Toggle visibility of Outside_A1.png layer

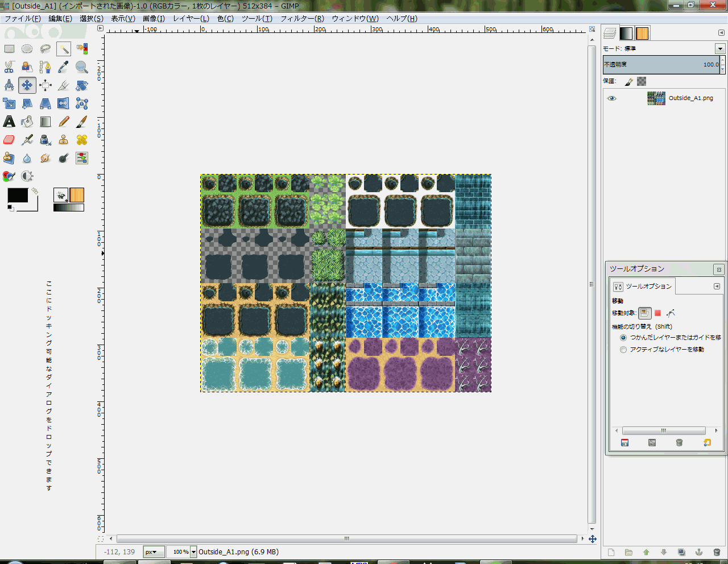[612, 98]
